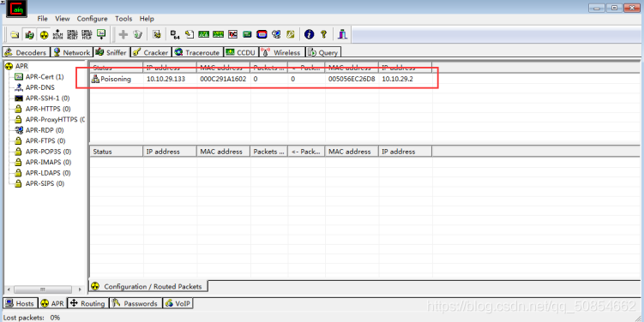
Task: Click the Remove trash bin icon
Action: point(137,34)
